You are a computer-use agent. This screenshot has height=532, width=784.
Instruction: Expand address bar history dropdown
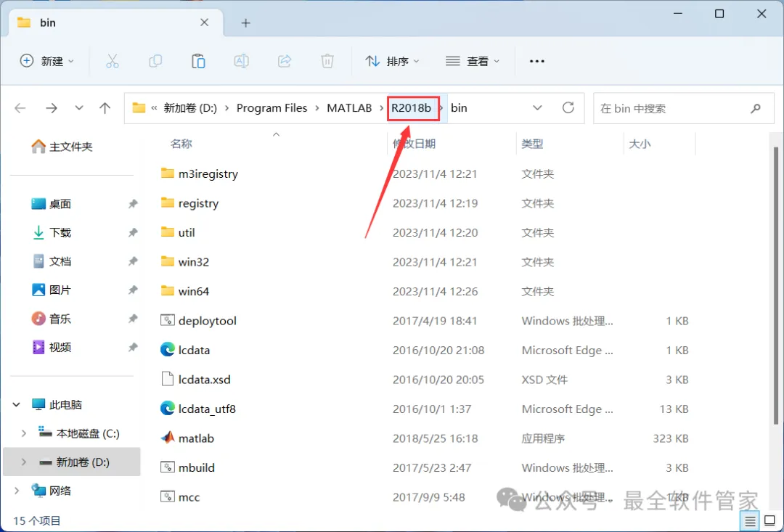coord(537,108)
